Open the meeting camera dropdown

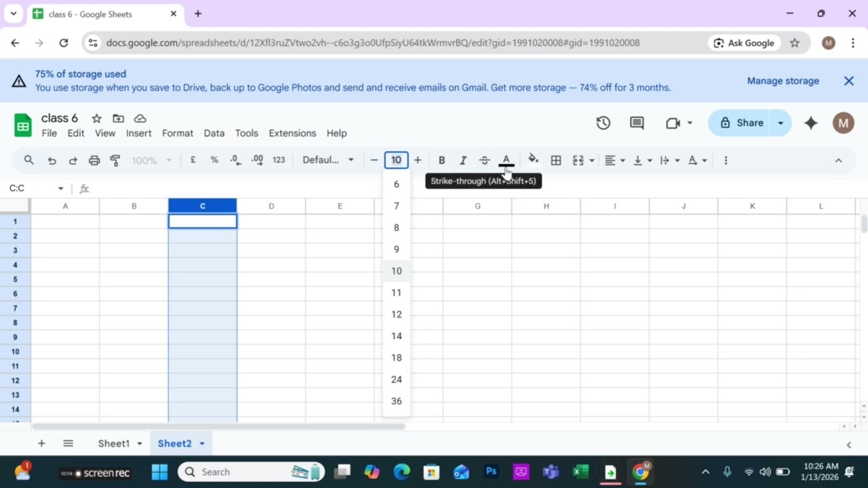[x=690, y=123]
